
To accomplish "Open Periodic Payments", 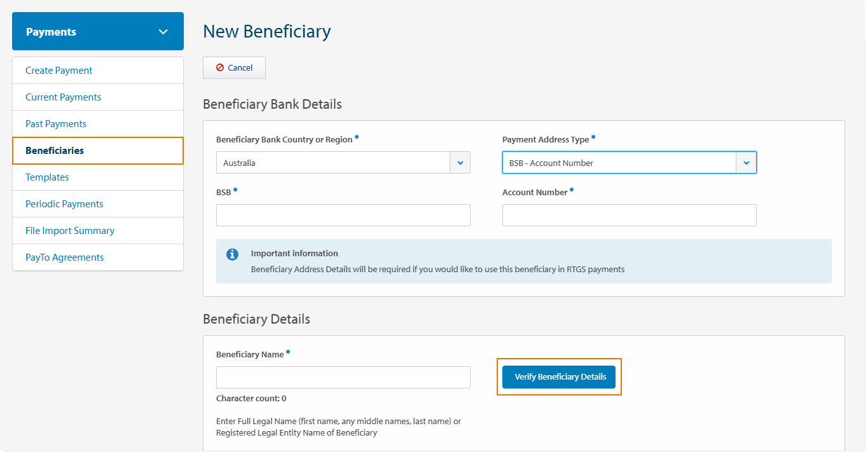I will pyautogui.click(x=64, y=203).
